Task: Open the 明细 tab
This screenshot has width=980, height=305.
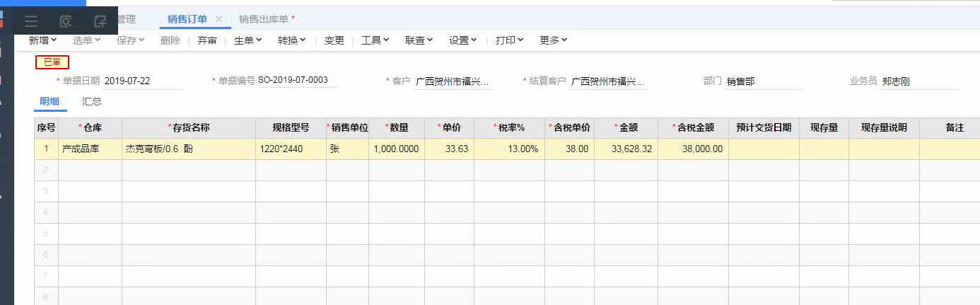Action: coord(49,101)
